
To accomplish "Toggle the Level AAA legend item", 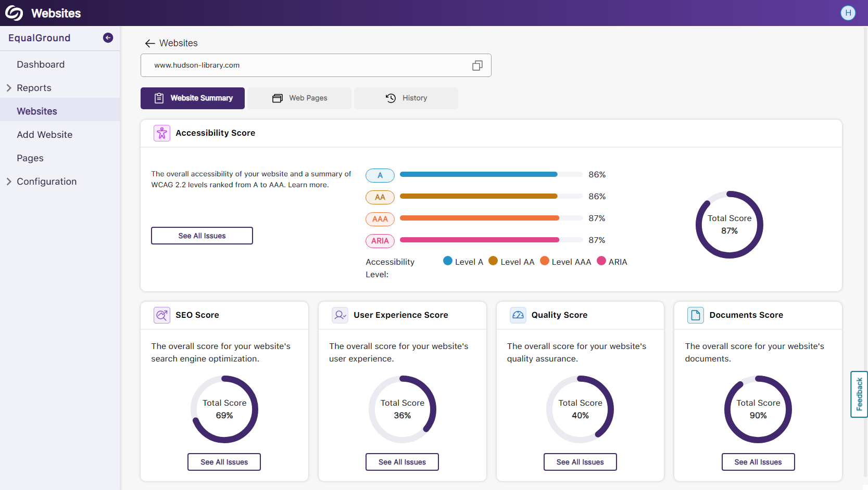I will coord(565,262).
